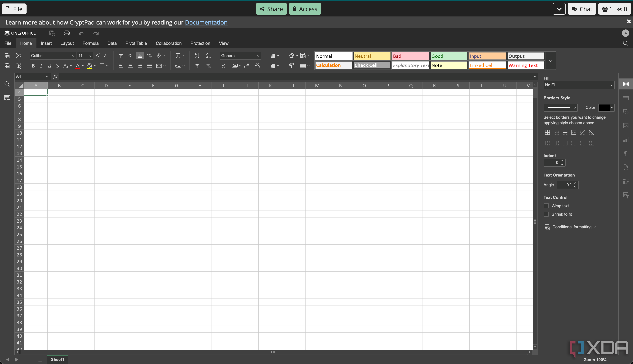Viewport: 633px width, 364px height.
Task: Select the Sheet1 tab
Action: (57, 359)
